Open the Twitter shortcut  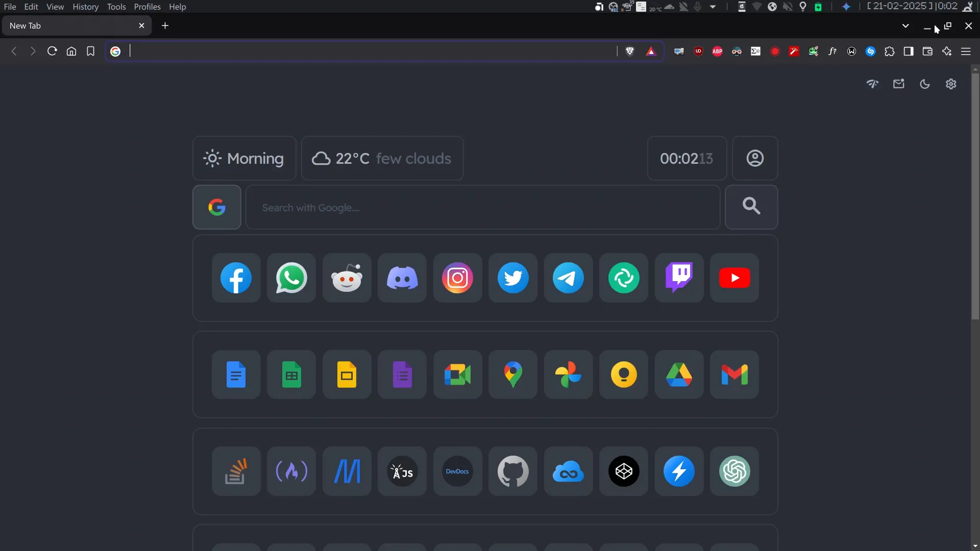click(513, 278)
